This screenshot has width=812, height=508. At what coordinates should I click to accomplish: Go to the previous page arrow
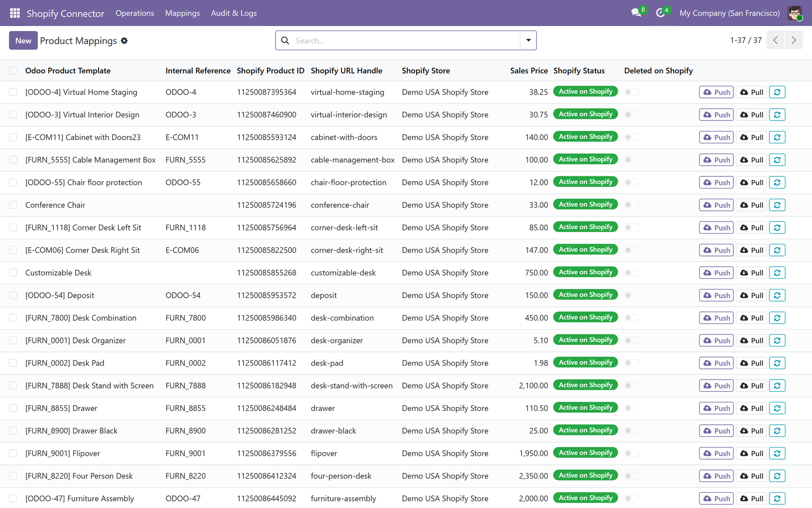775,40
